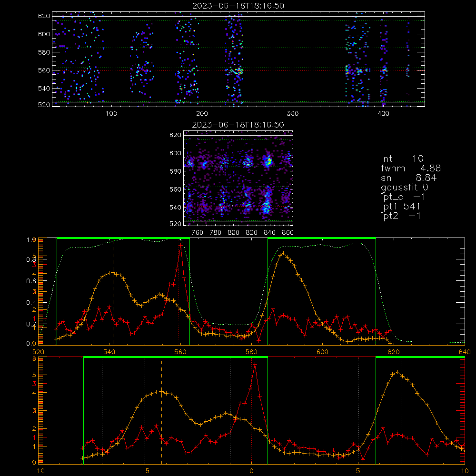The image size is (476, 476).
Task: Click red dotted horizontal line in top spectrogram
Action: point(238,70)
